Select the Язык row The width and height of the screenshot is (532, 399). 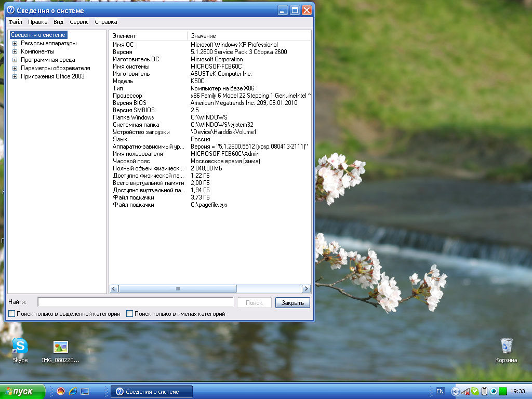[210, 139]
